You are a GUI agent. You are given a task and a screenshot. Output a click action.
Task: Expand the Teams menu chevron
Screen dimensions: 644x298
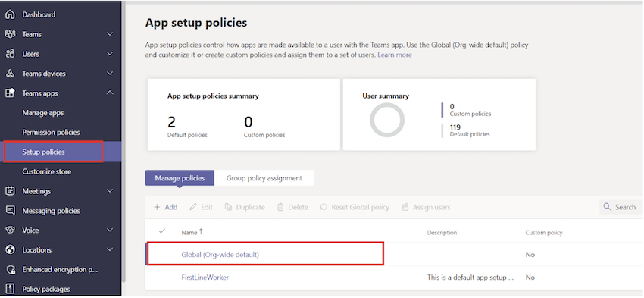tap(110, 34)
